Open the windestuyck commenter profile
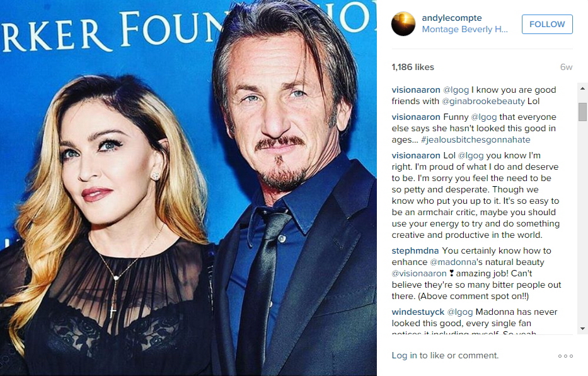This screenshot has width=588, height=376. click(x=418, y=312)
